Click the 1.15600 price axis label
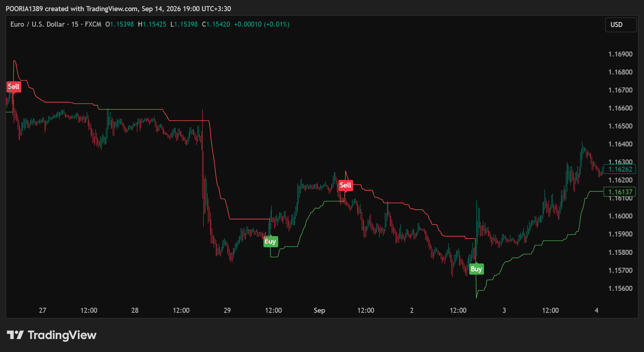Viewport: 644px width, 352px height. click(620, 288)
